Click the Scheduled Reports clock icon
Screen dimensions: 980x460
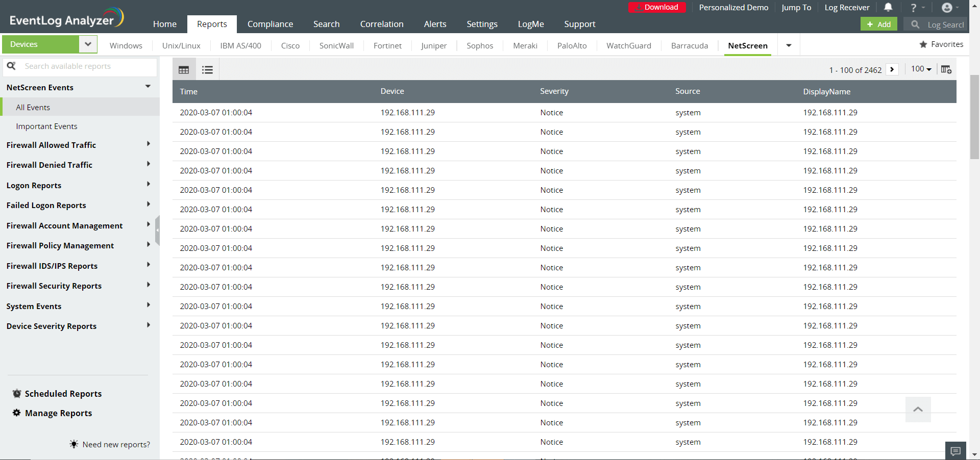pyautogui.click(x=17, y=393)
